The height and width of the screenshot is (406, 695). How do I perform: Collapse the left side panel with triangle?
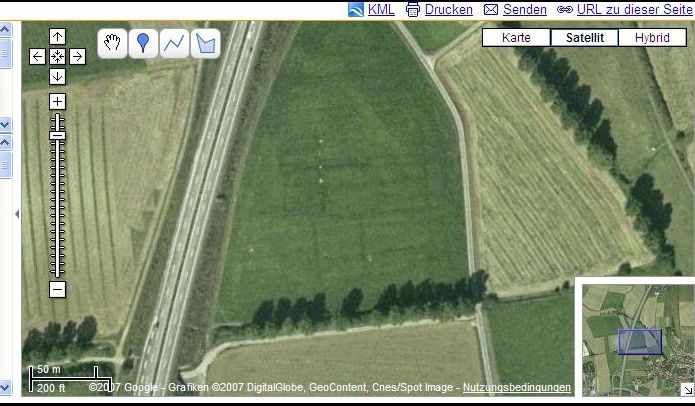pyautogui.click(x=17, y=214)
